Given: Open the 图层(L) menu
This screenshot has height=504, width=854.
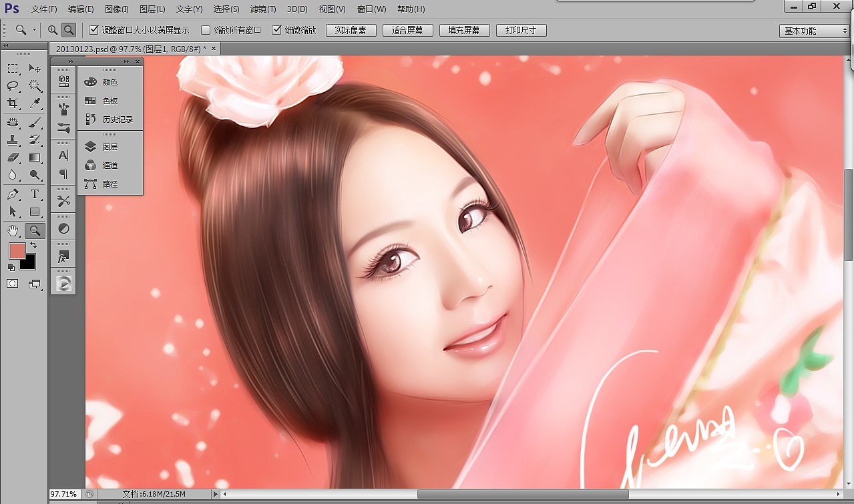Looking at the screenshot, I should click(152, 9).
